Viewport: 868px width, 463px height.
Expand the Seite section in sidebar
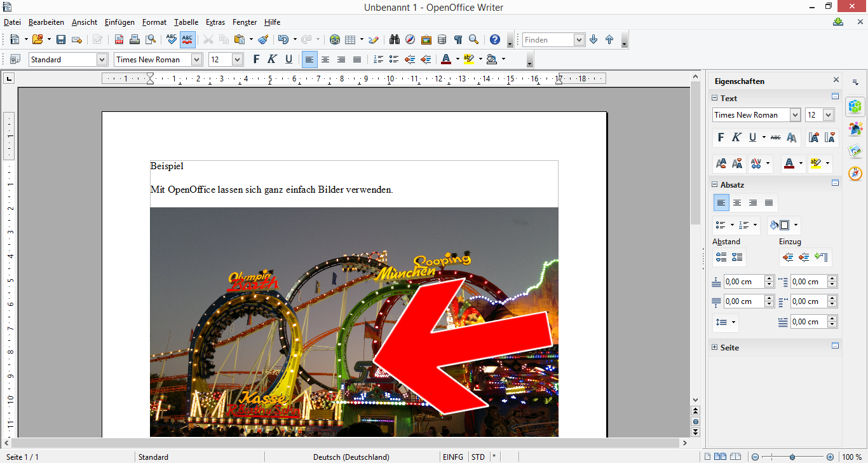[715, 348]
